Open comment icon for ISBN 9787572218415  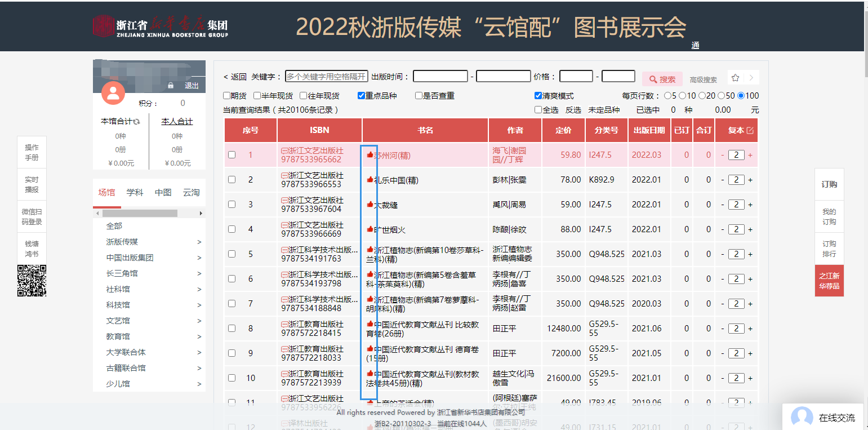(284, 324)
